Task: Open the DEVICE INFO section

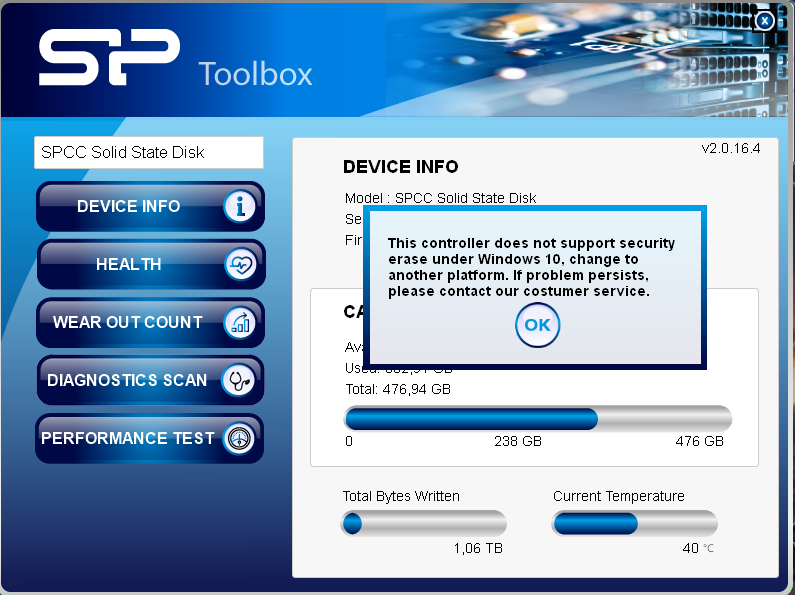Action: [150, 206]
